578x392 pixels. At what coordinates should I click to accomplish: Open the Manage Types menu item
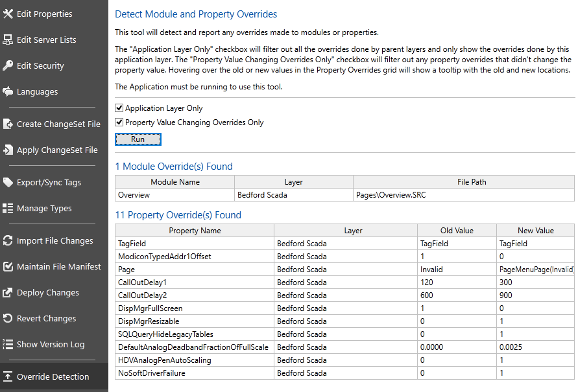[54, 209]
